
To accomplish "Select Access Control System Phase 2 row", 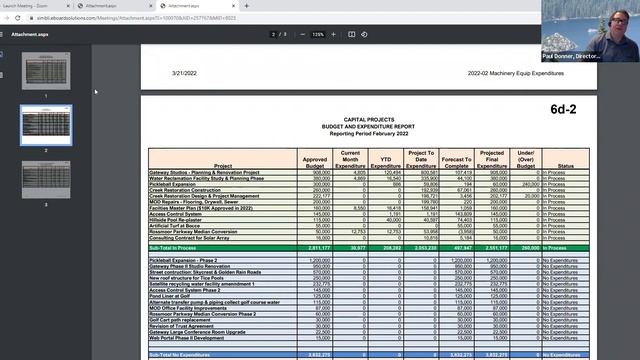I will (369, 290).
